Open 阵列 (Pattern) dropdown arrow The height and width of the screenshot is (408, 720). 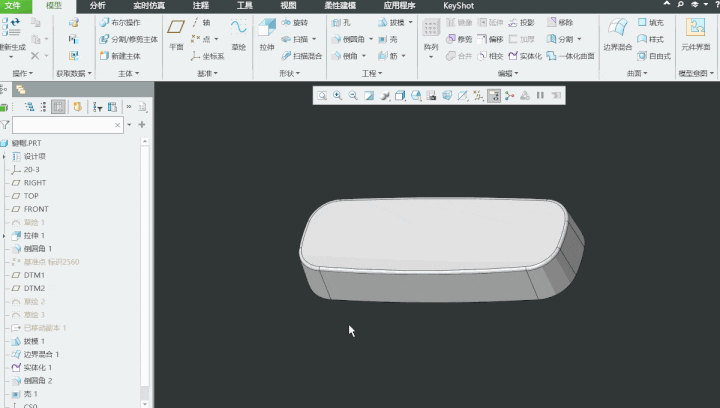click(431, 57)
